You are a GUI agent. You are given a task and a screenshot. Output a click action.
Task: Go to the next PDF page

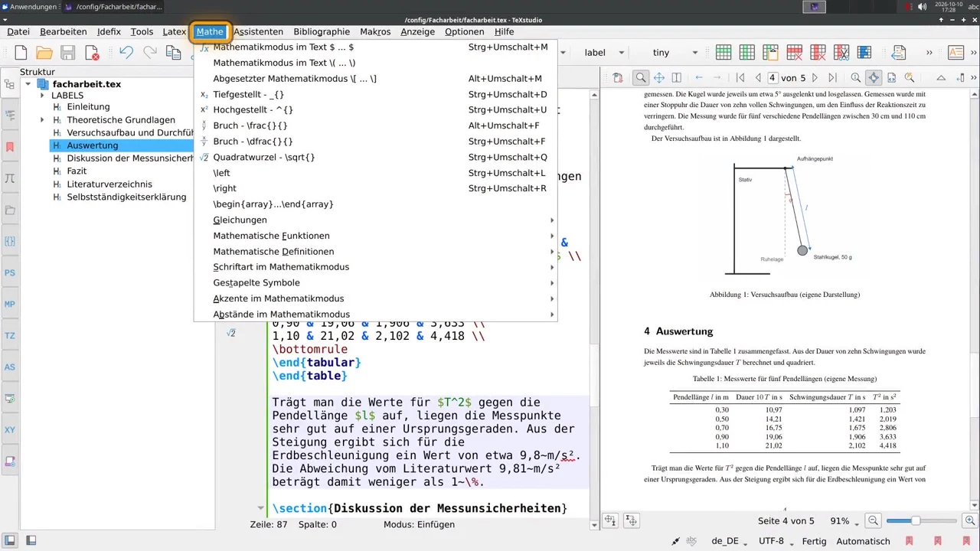[x=815, y=78]
